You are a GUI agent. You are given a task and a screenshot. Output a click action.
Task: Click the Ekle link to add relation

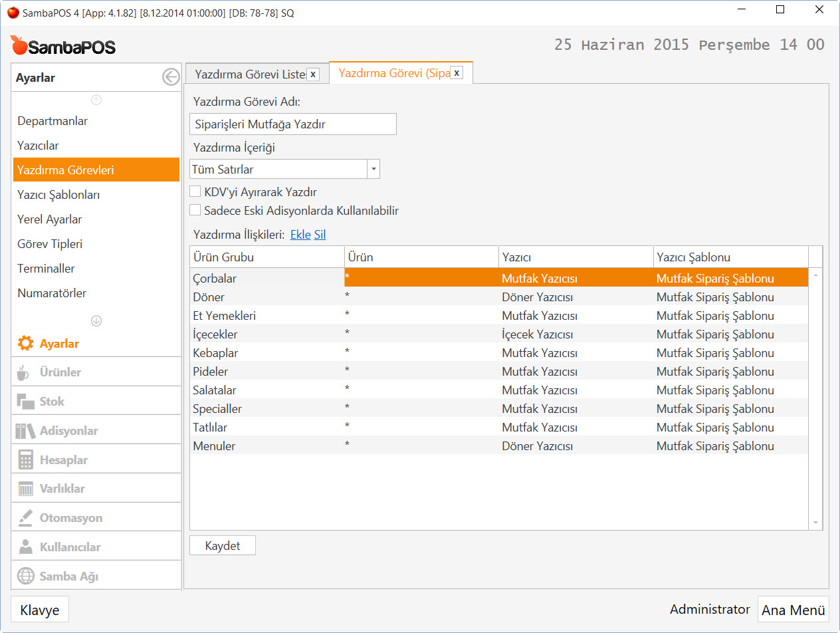click(300, 235)
